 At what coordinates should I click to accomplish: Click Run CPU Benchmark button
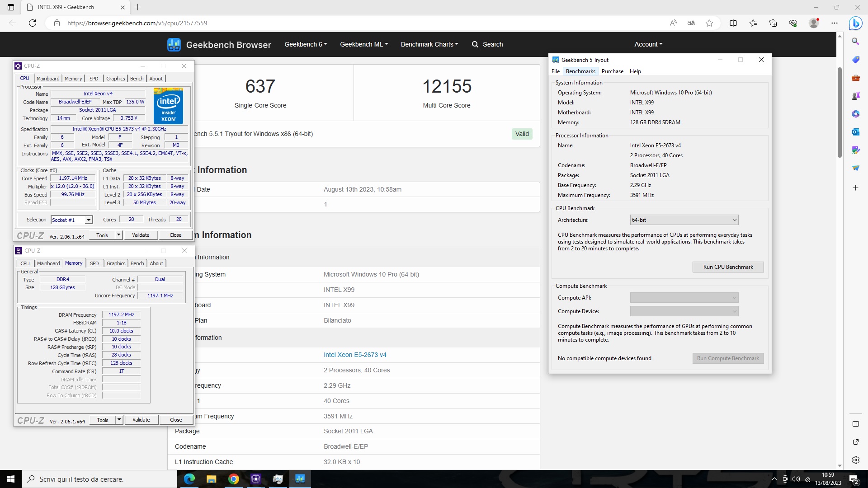point(728,267)
